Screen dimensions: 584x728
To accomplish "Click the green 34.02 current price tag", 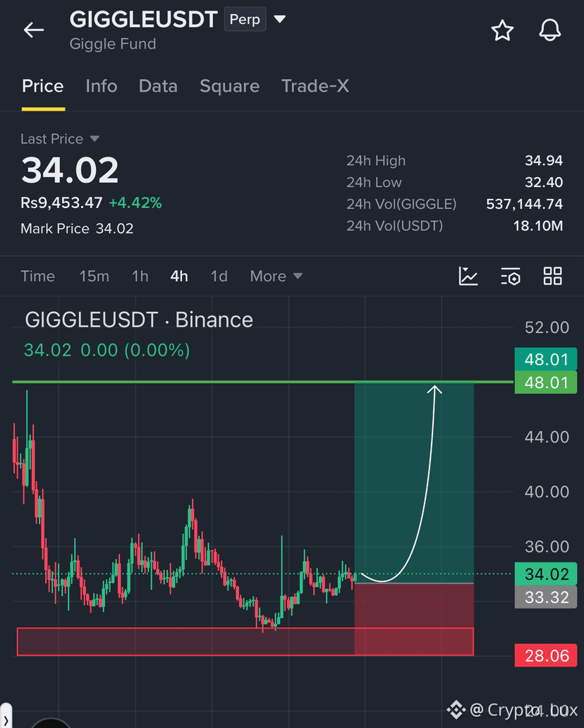I will coord(546,574).
